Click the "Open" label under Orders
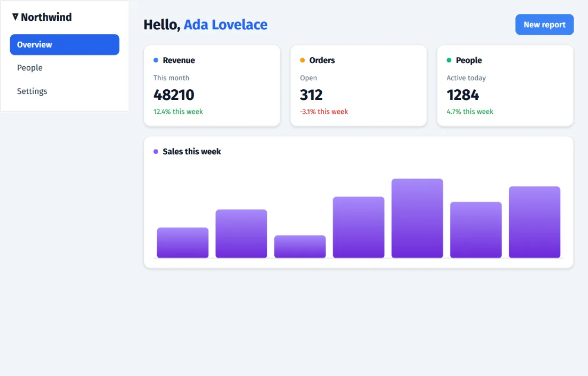Screen dimensions: 588x376 point(308,78)
